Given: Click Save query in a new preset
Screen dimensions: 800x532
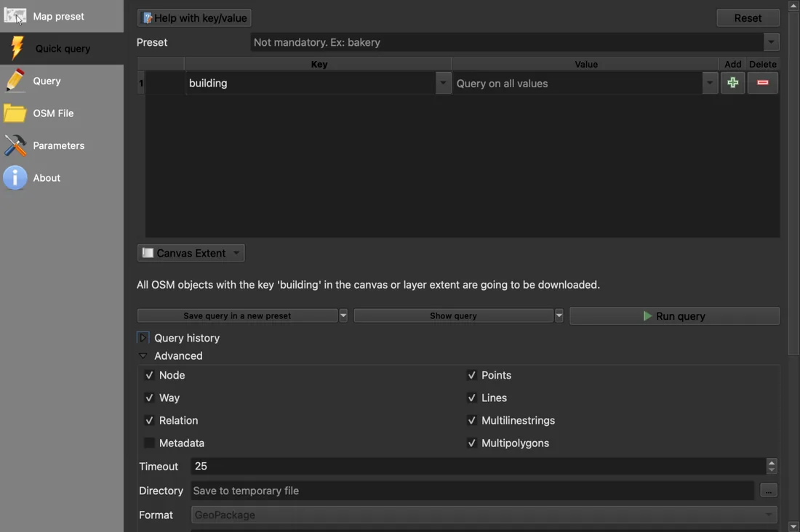Looking at the screenshot, I should [237, 315].
